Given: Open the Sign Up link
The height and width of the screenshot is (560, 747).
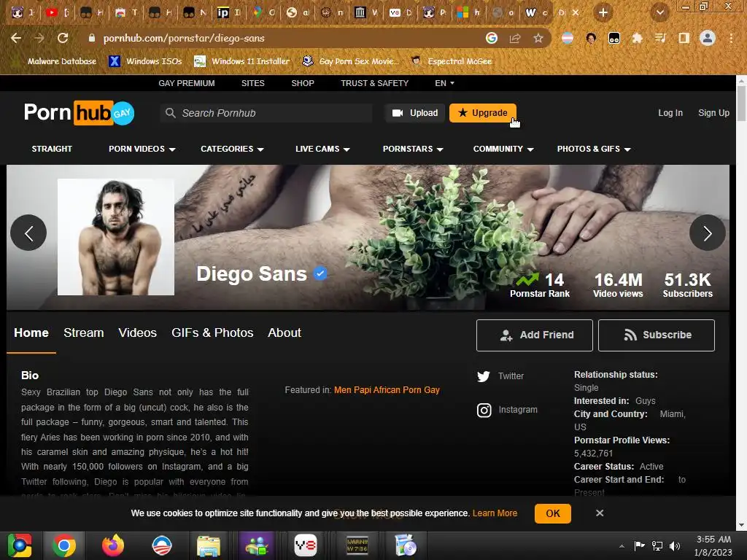Looking at the screenshot, I should [713, 113].
